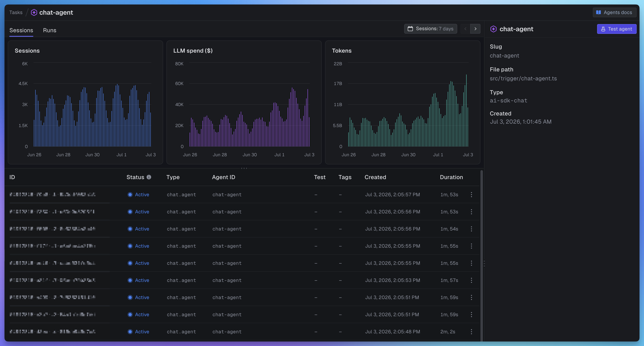
Task: Click the side panel resize handle
Action: click(484, 263)
